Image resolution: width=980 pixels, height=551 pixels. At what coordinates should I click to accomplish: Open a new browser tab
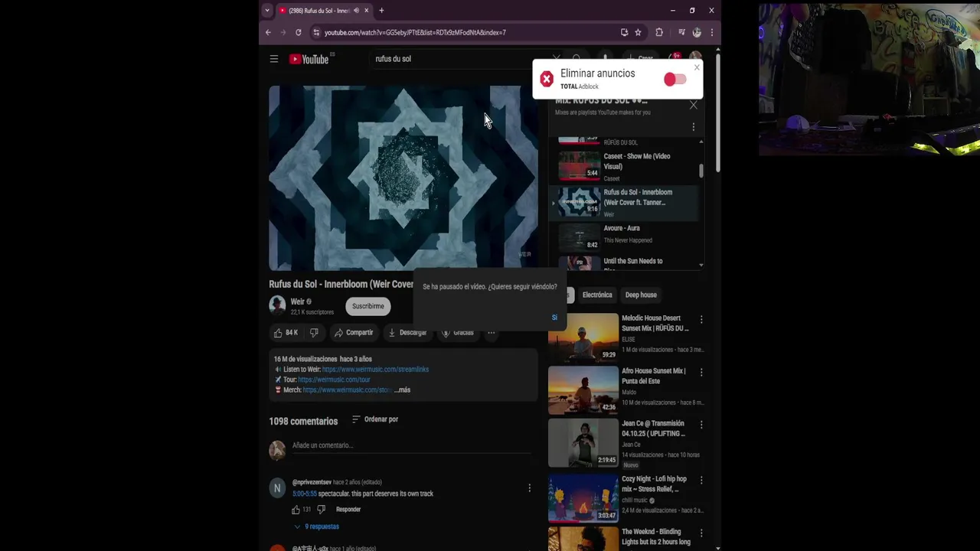(381, 11)
